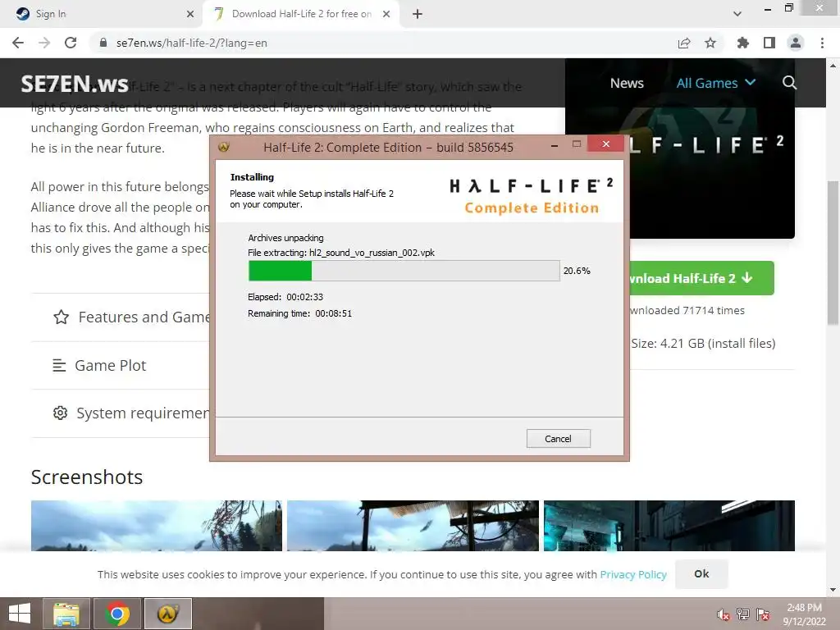Expand the All Games dropdown
The height and width of the screenshot is (630, 840).
(715, 83)
